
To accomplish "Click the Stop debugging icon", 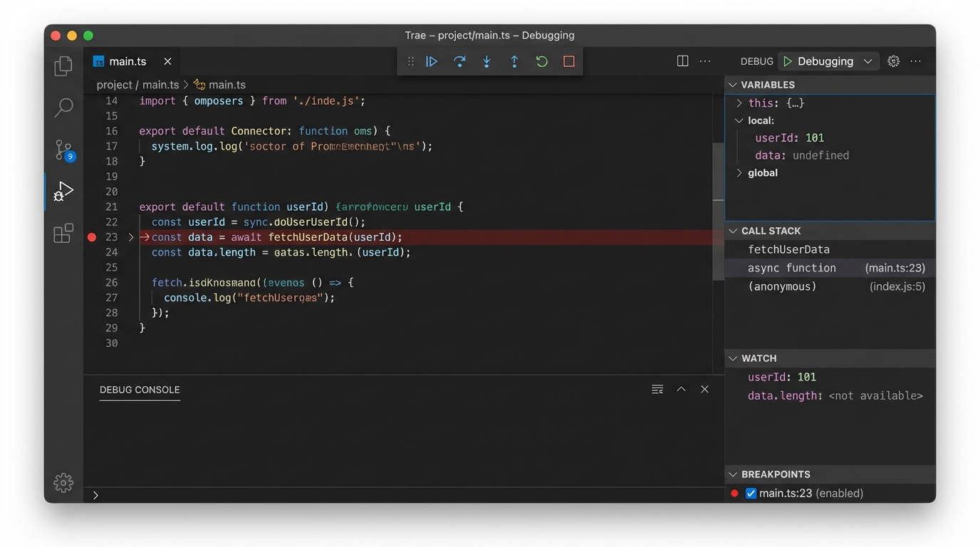I will tap(568, 61).
